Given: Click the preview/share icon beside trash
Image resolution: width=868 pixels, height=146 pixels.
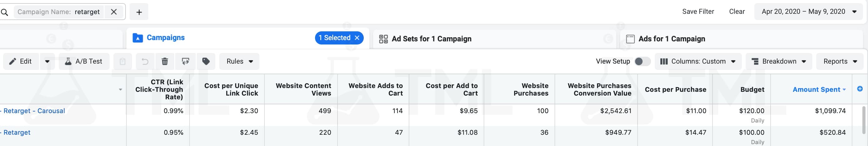Looking at the screenshot, I should [185, 61].
